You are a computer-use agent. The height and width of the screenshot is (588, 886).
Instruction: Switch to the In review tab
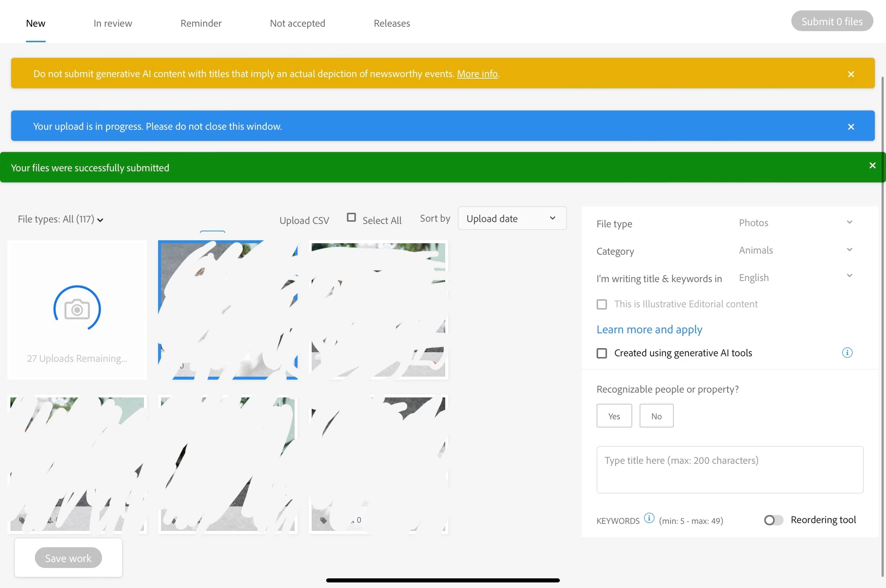click(112, 23)
